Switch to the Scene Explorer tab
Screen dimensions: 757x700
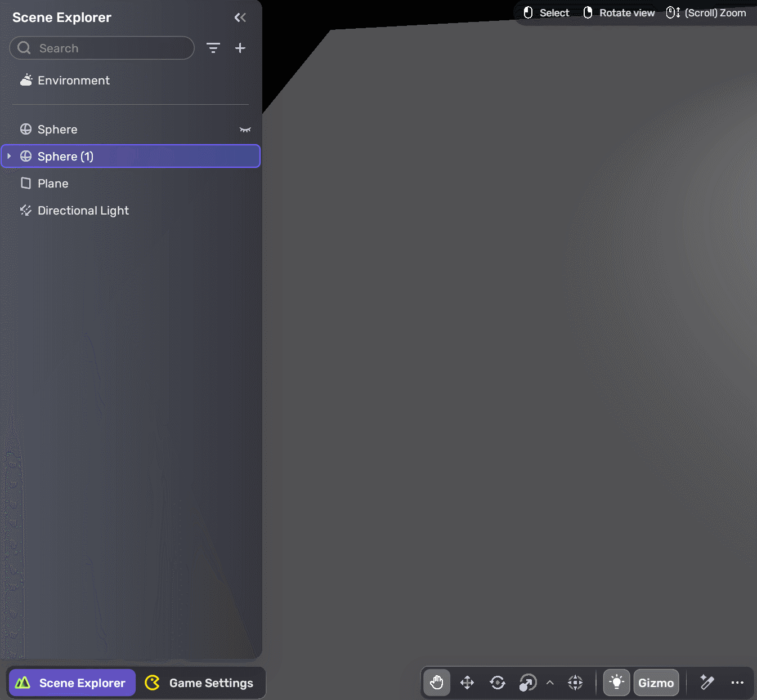click(x=72, y=683)
